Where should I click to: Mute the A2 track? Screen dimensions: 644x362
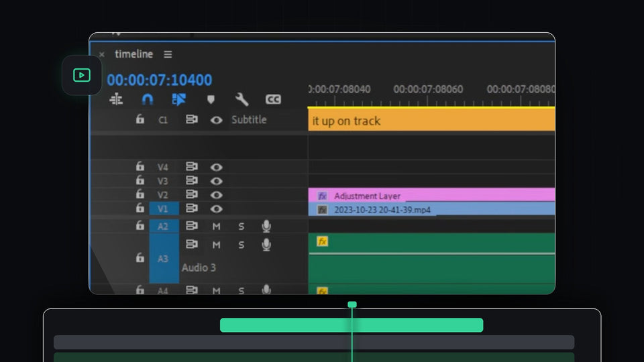coord(217,226)
